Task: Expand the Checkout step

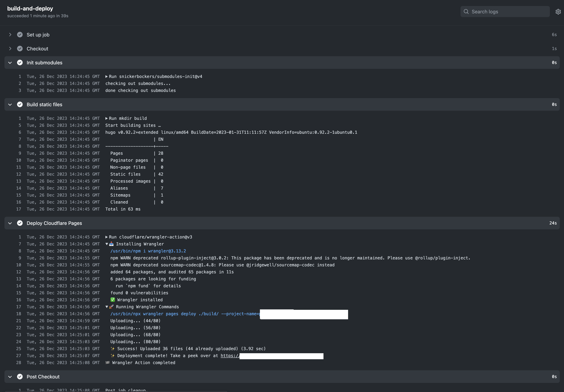Action: click(x=10, y=48)
